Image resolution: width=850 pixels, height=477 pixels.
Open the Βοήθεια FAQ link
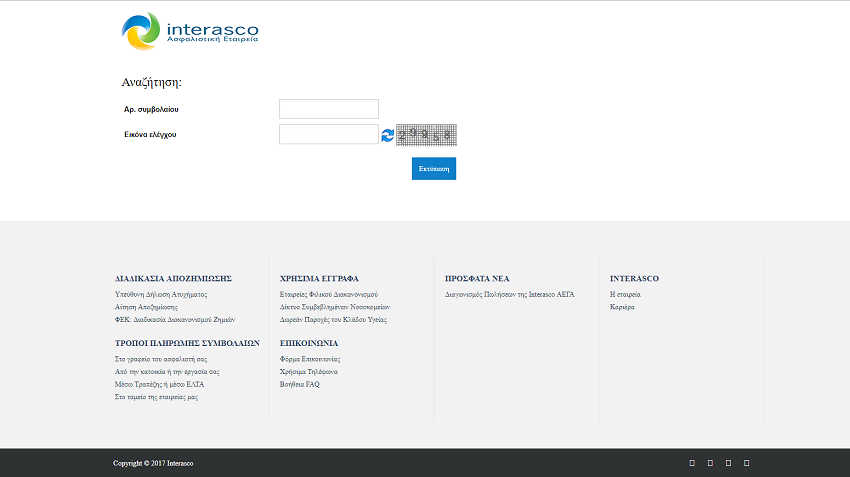(x=300, y=384)
